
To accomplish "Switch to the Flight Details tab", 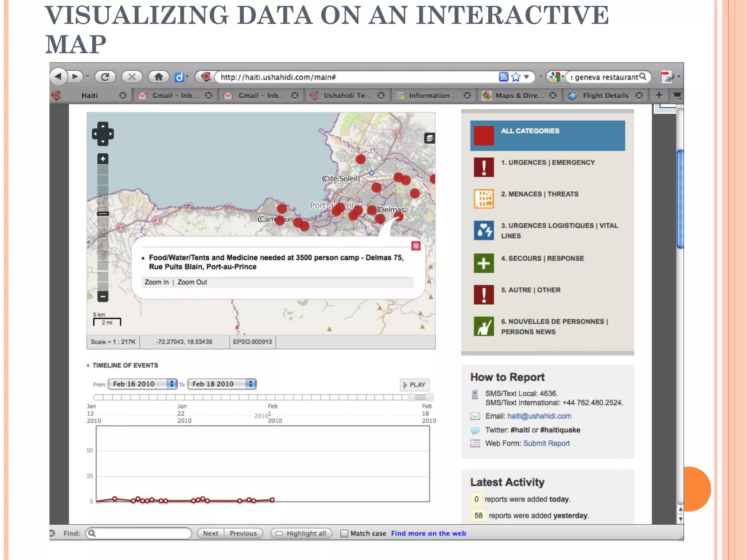I will (605, 96).
